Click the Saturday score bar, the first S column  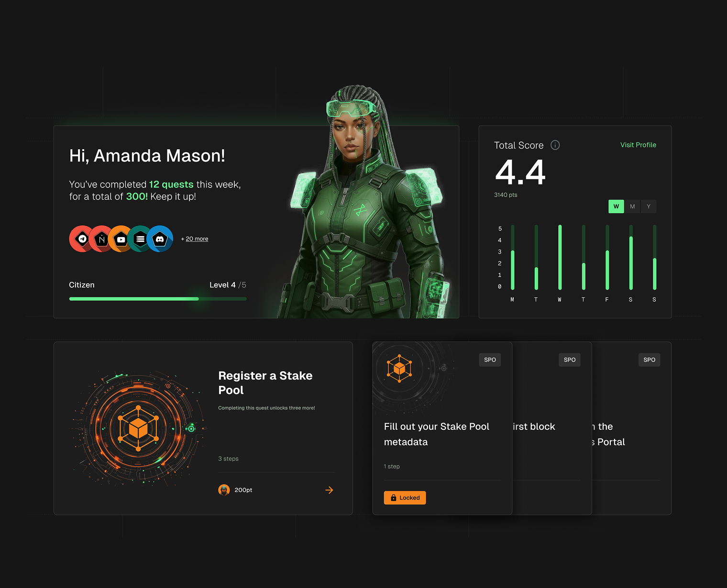(x=631, y=257)
